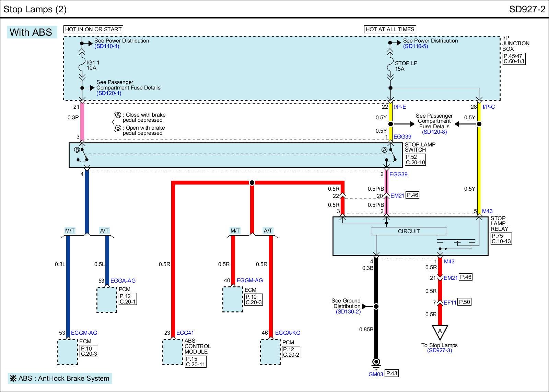Go to SD927-3 stop lamps link
This screenshot has height=392, width=549.
(x=440, y=351)
